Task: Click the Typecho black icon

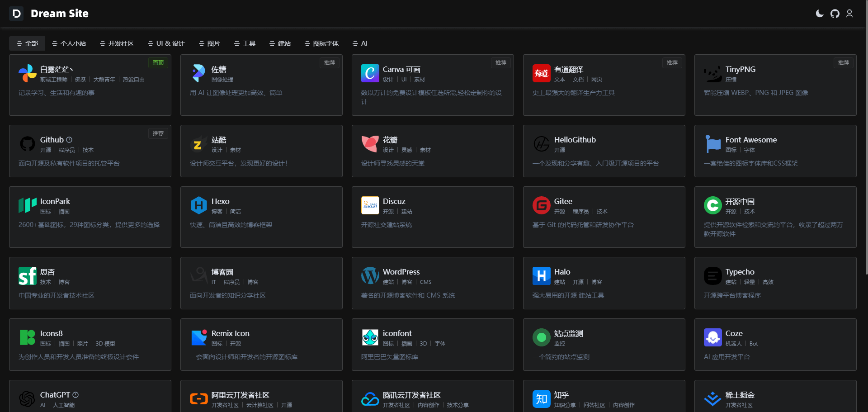Action: (x=713, y=276)
